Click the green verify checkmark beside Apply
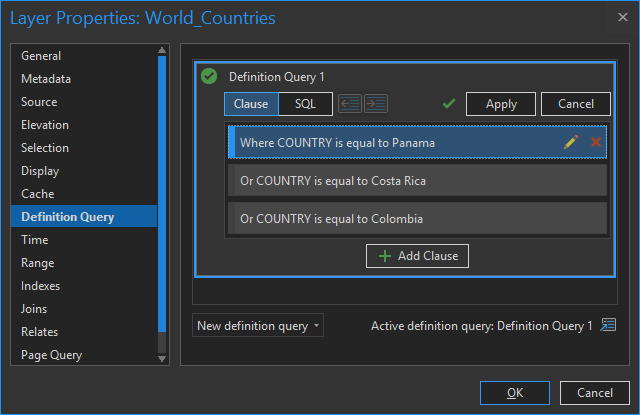This screenshot has width=640, height=415. point(449,103)
